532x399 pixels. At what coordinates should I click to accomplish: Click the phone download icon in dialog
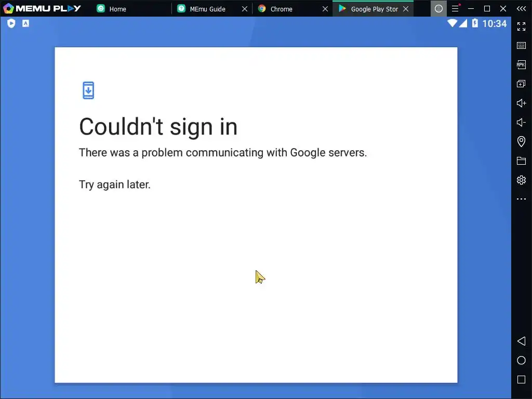coord(88,90)
